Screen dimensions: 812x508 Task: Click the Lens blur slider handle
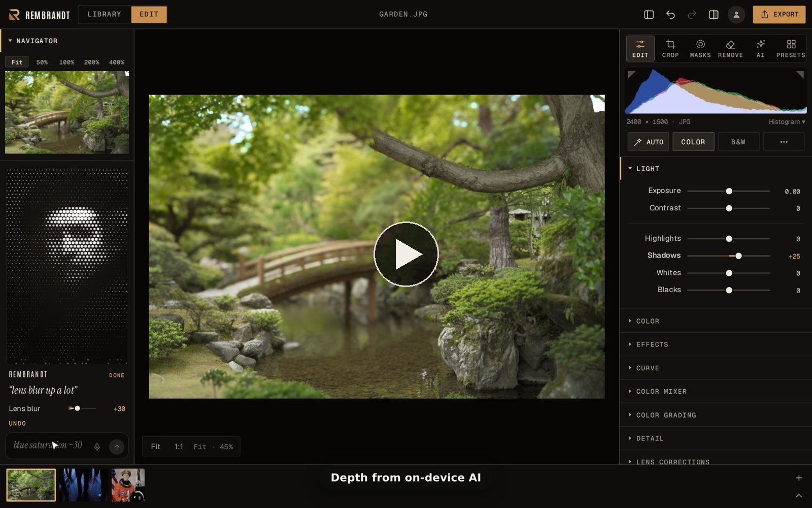77,408
